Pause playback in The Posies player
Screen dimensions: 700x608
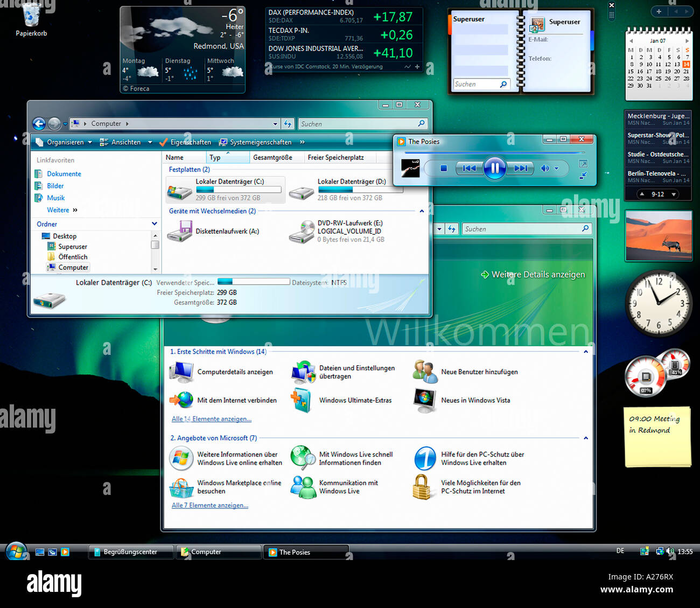tap(494, 168)
